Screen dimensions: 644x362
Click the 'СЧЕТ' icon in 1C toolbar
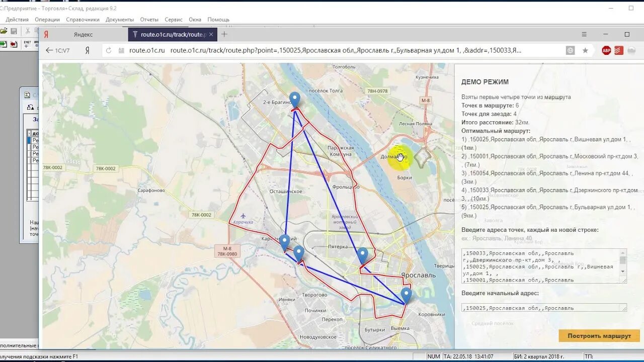pos(27,44)
